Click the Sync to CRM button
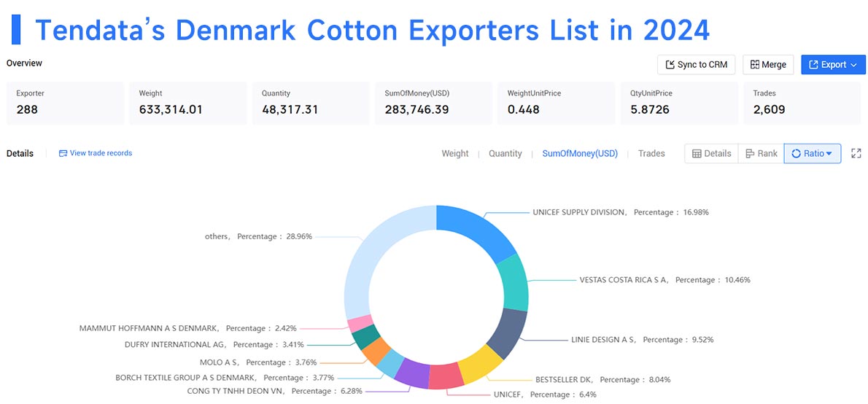This screenshot has height=404, width=868. (696, 65)
